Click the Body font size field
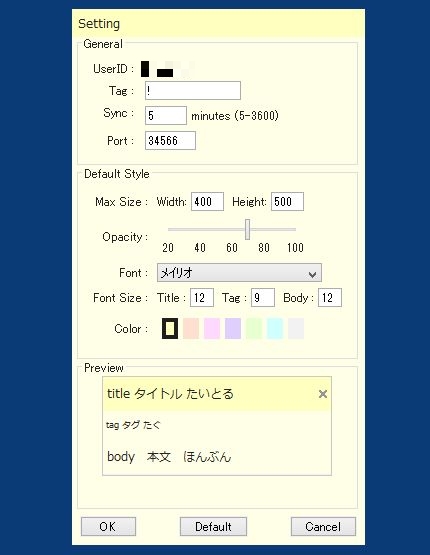 330,298
